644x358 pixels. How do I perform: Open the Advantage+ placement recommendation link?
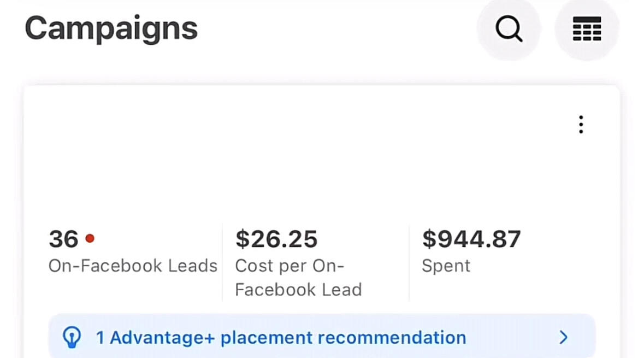coord(281,338)
